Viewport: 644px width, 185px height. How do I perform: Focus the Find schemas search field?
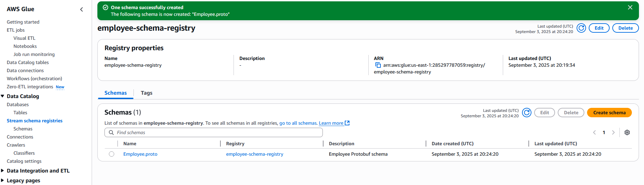[x=216, y=132]
